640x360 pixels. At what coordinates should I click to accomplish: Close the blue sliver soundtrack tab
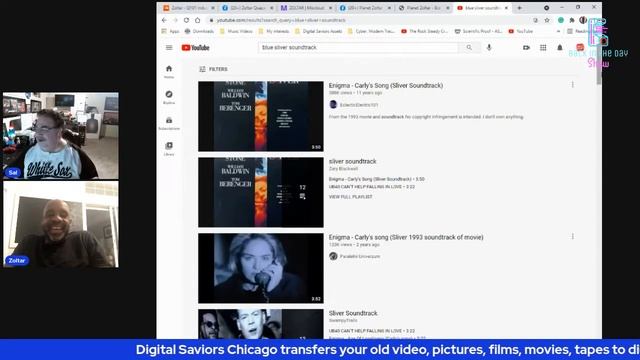(x=507, y=8)
